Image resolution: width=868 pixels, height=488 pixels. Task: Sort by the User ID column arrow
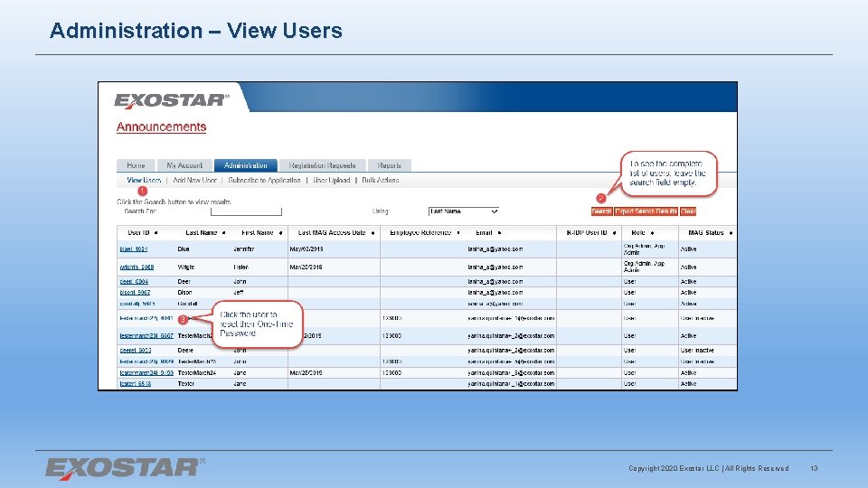pyautogui.click(x=156, y=233)
